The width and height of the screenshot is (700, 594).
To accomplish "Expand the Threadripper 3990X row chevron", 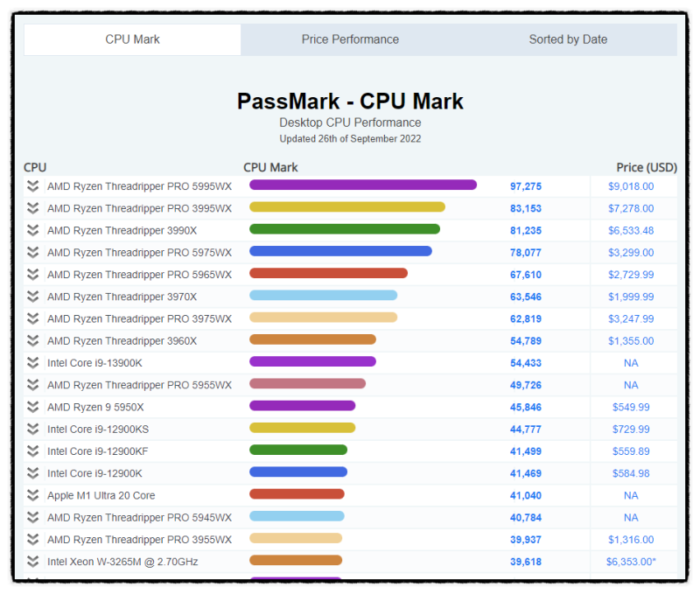I will [x=32, y=230].
